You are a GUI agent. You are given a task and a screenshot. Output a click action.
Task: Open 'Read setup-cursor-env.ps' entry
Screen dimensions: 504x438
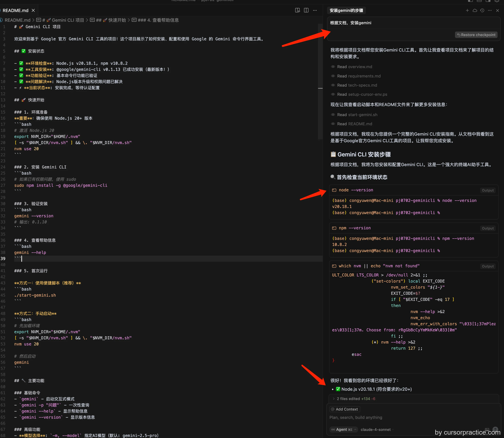(x=362, y=94)
